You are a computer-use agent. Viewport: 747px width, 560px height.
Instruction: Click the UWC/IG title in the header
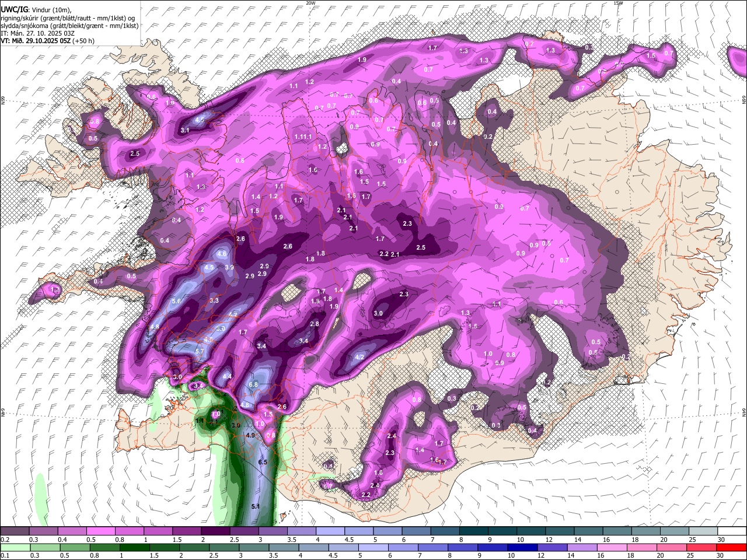(x=13, y=10)
